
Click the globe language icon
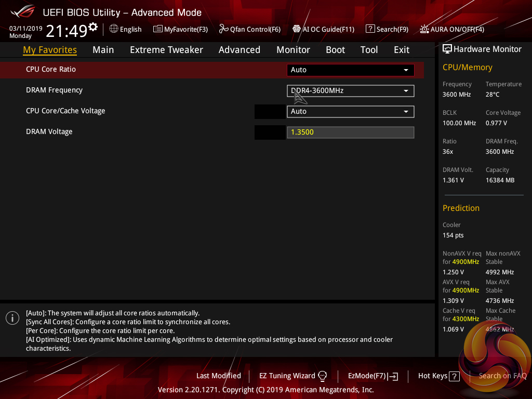tap(114, 29)
